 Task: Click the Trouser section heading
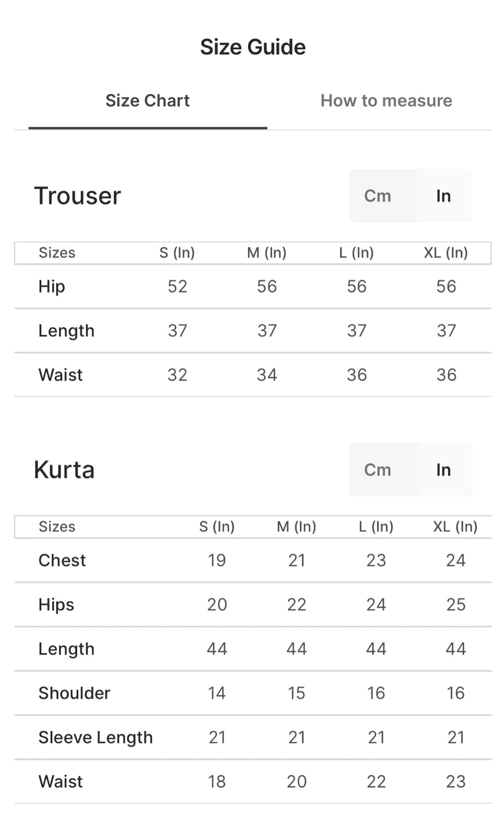(77, 196)
